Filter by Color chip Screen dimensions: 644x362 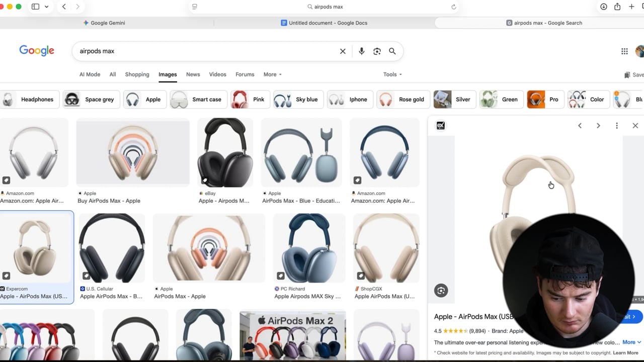[589, 100]
